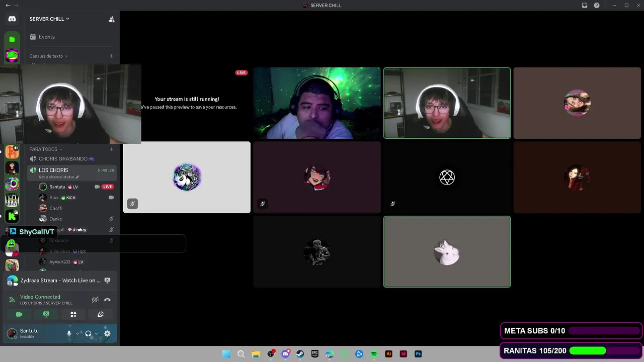The image size is (644, 362).
Task: Open the Help question mark icon
Action: coord(597,6)
